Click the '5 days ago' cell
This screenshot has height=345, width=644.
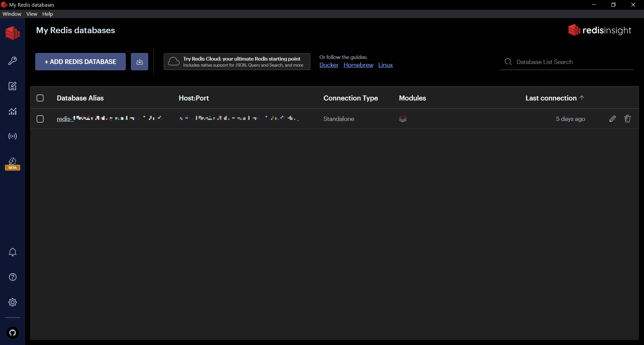(571, 119)
